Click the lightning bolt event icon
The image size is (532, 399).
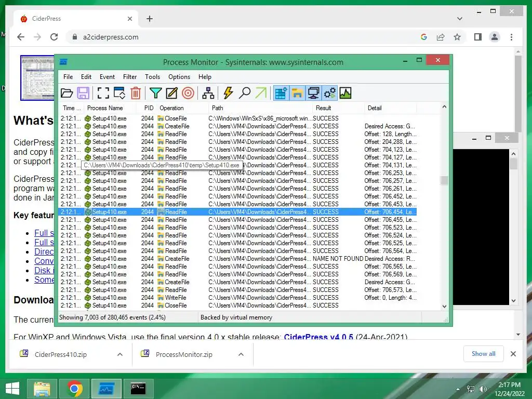(x=228, y=93)
